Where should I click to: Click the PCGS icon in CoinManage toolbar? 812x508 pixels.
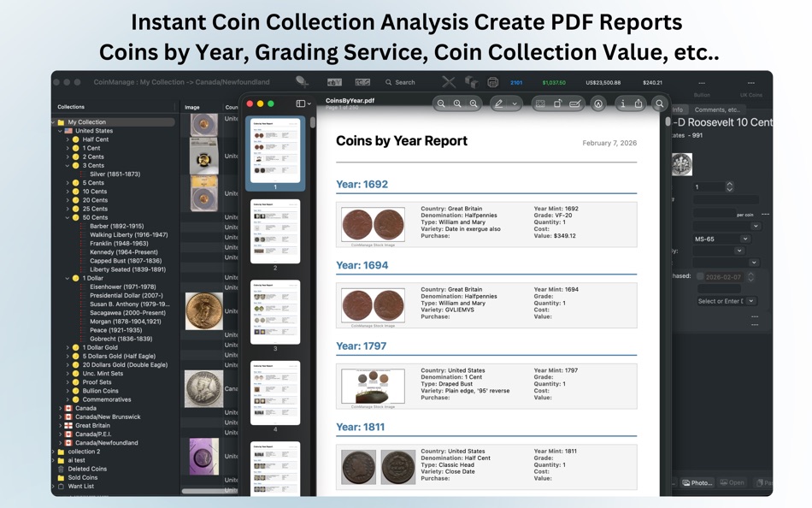click(362, 82)
